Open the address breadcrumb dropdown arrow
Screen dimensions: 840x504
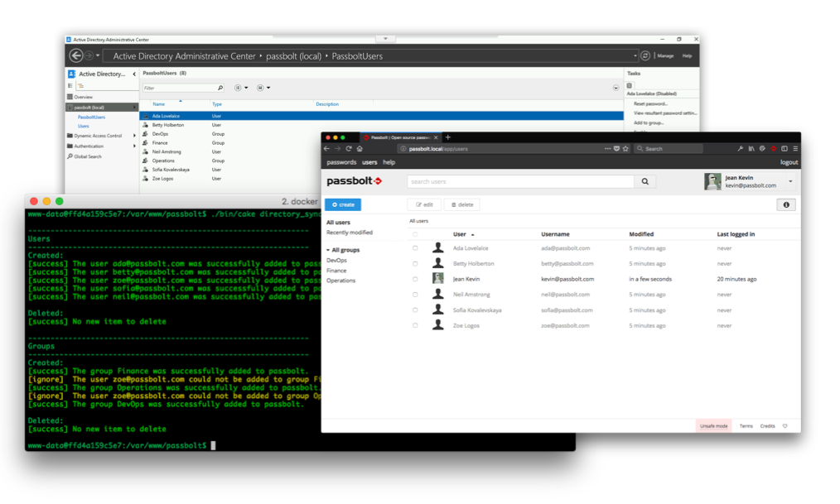[635, 55]
